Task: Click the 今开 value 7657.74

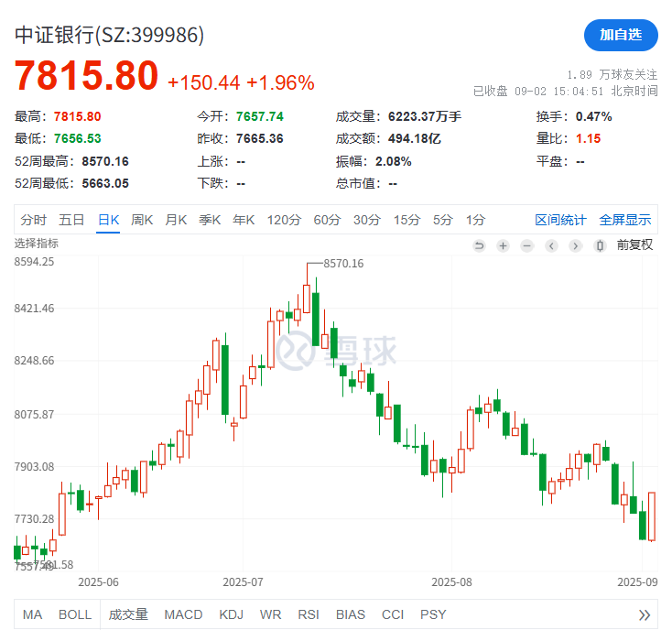Action: pyautogui.click(x=260, y=116)
